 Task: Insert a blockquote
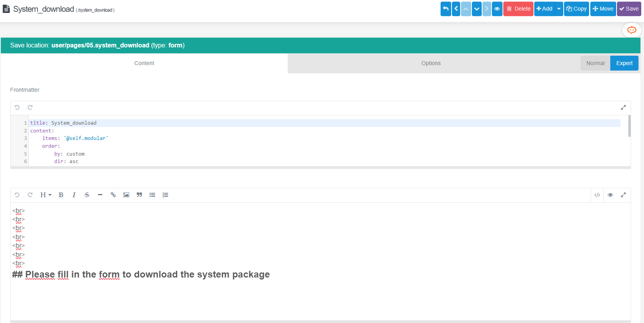point(139,195)
